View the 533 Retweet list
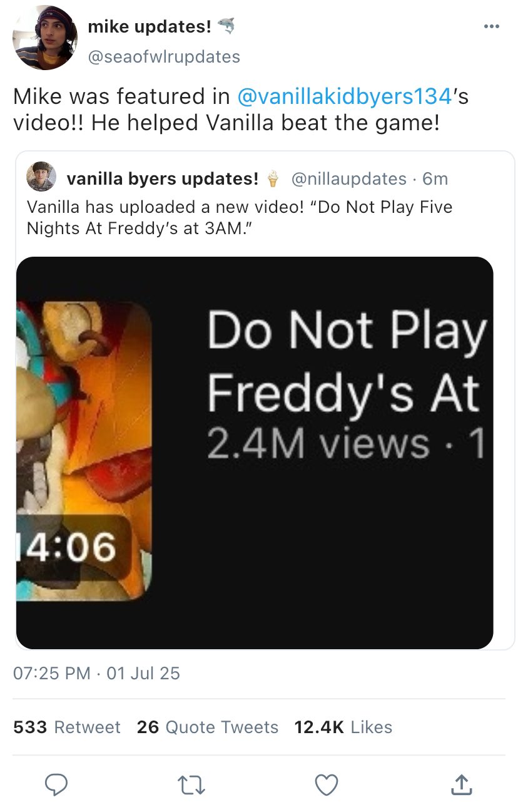This screenshot has height=812, width=518. point(67,727)
